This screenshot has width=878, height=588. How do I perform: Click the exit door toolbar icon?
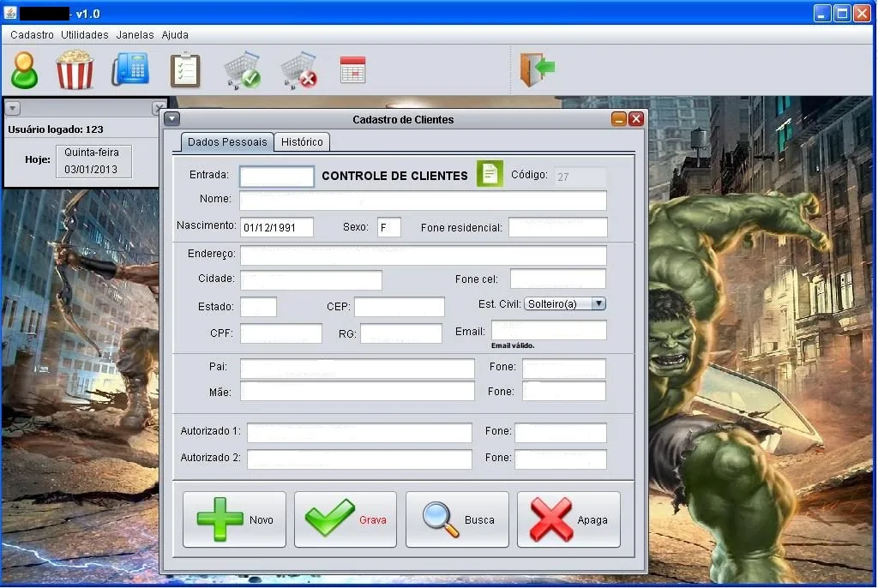point(537,69)
